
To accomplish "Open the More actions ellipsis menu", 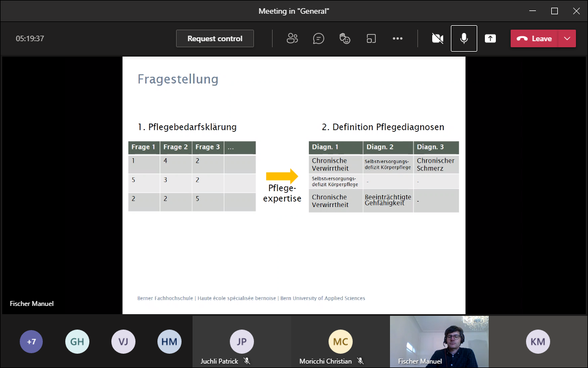I will pyautogui.click(x=398, y=38).
